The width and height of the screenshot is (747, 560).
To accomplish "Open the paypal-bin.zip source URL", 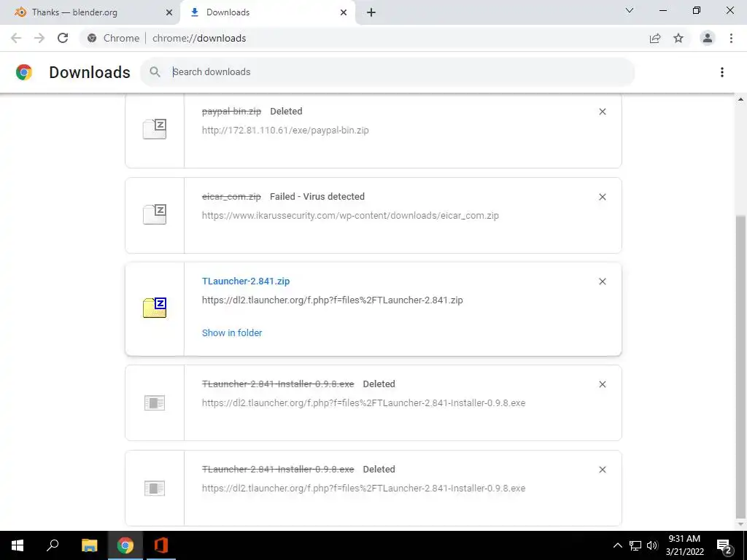I will click(x=285, y=130).
